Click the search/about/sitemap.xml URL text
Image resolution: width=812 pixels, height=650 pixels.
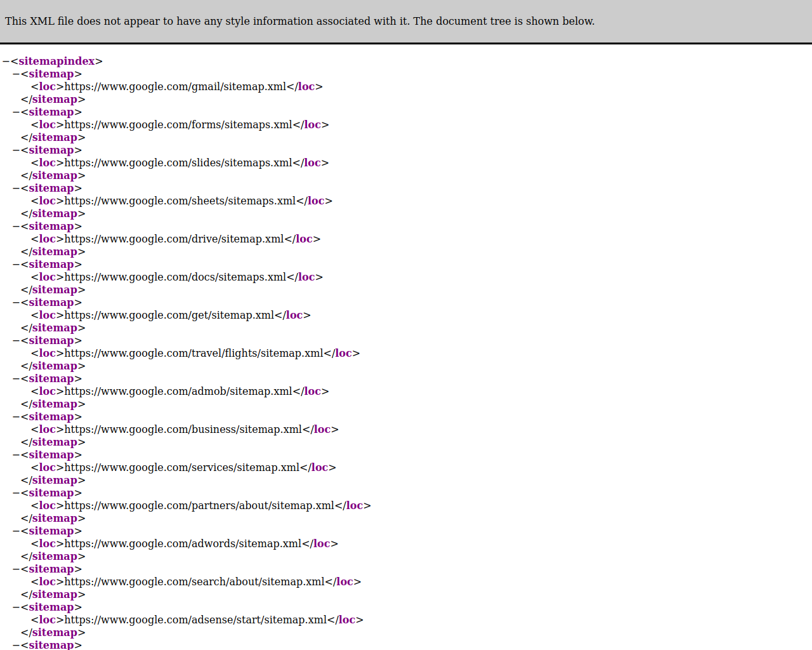[x=194, y=582]
